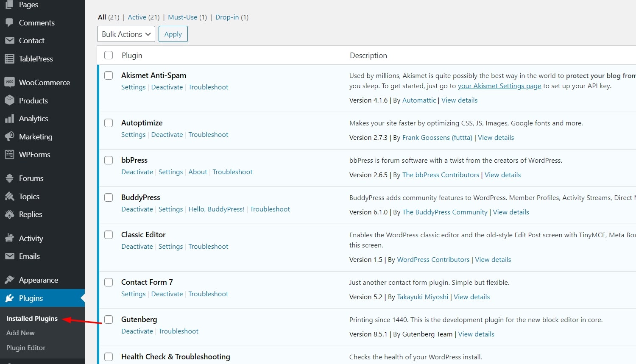Troubleshoot the bbPress plugin

232,172
